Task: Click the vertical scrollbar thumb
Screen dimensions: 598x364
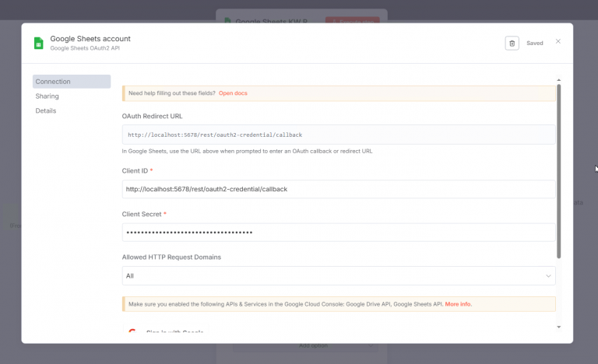Action: pyautogui.click(x=559, y=172)
